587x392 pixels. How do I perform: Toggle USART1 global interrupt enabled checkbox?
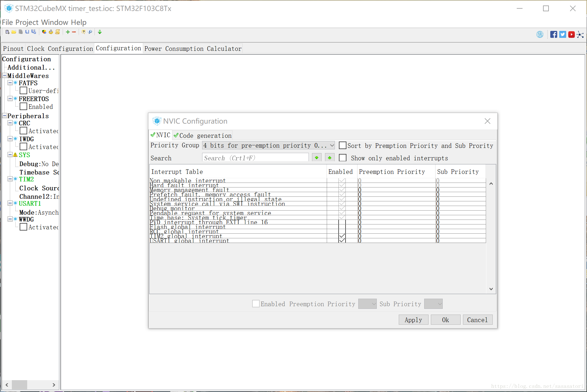coord(342,240)
